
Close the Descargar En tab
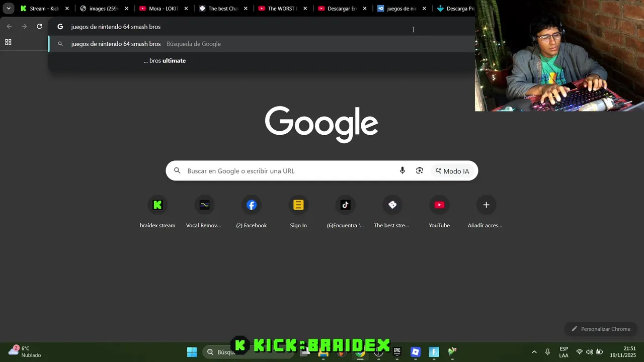point(365,9)
